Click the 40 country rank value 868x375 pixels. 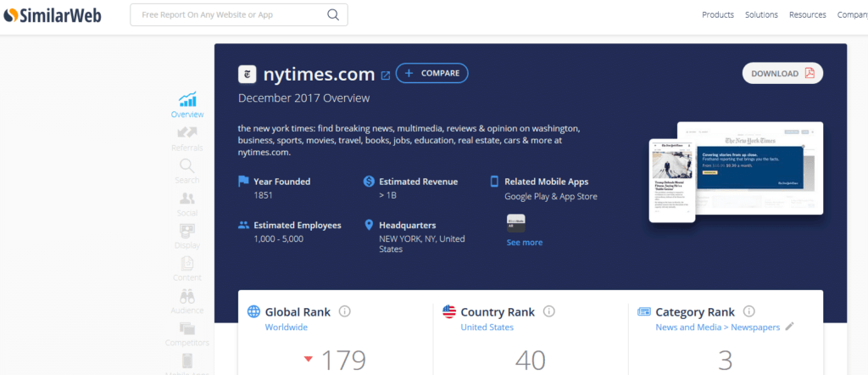(x=531, y=360)
